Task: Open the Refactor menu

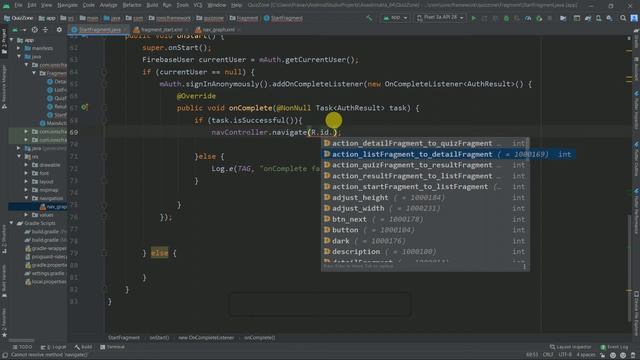Action: point(132,5)
